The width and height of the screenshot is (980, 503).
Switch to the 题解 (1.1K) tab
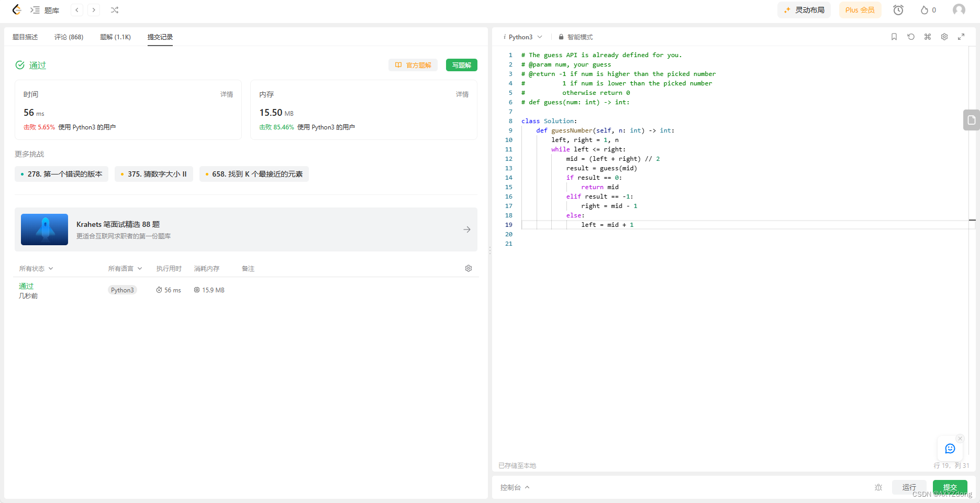coord(115,37)
